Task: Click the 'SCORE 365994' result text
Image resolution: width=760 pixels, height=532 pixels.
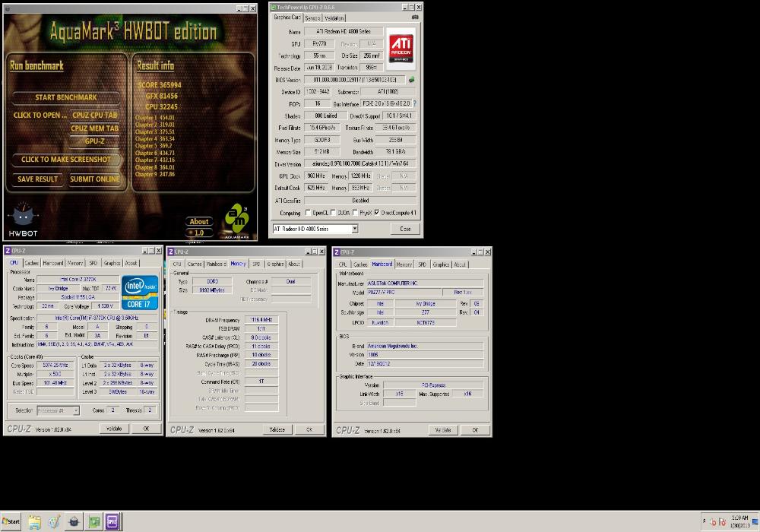Action: tap(160, 85)
